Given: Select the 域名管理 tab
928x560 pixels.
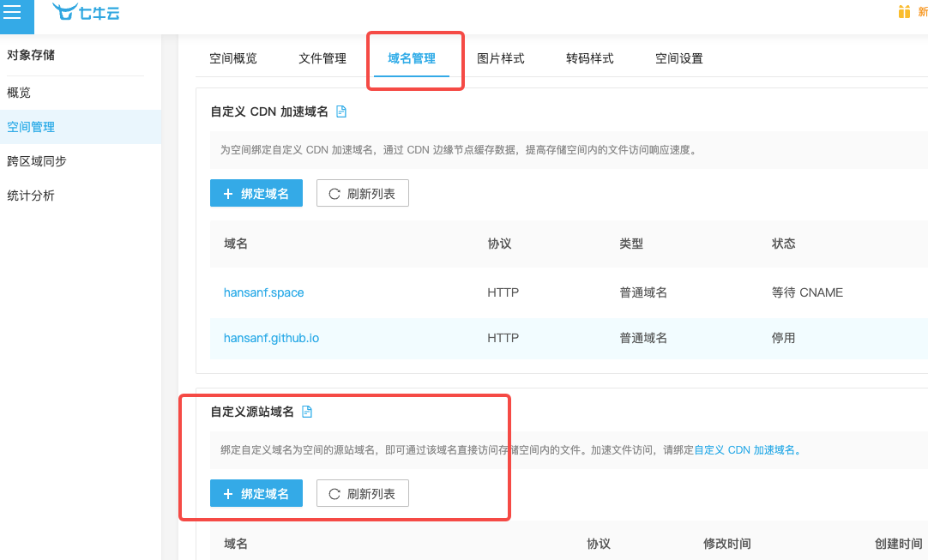Looking at the screenshot, I should pos(412,58).
